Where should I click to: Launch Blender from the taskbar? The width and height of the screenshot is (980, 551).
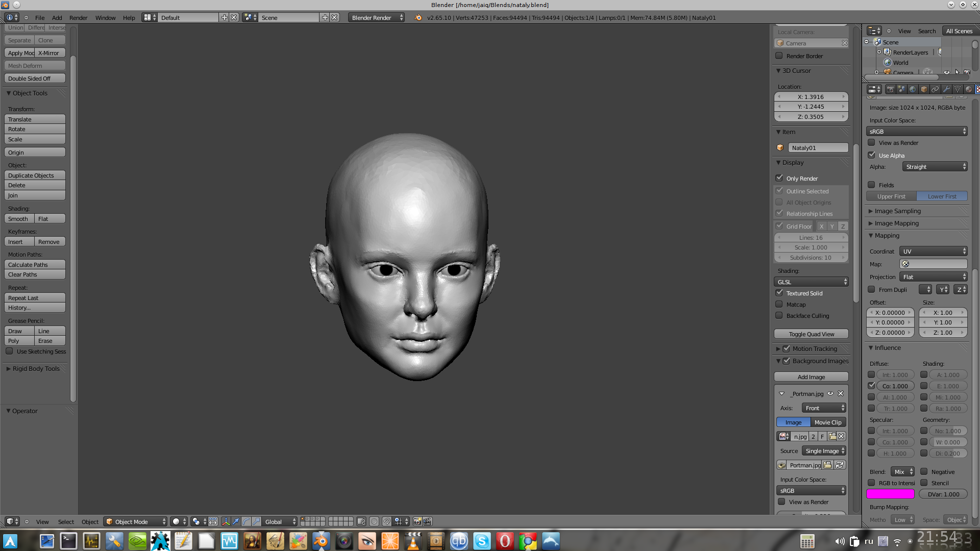321,541
